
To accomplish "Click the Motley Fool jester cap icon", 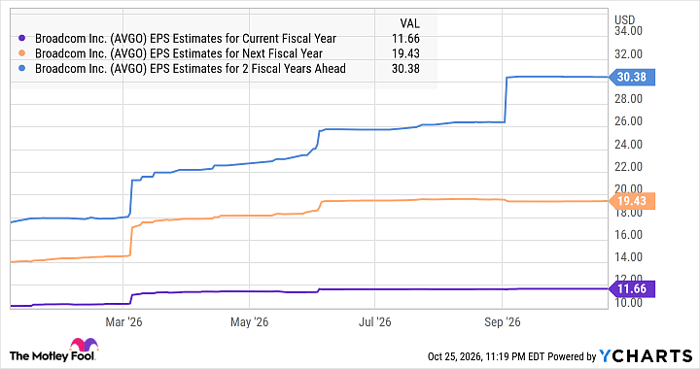I will click(83, 344).
